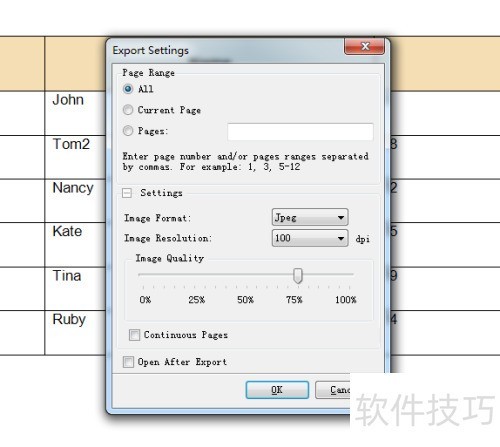Confirm export with the OK button

pyautogui.click(x=277, y=390)
